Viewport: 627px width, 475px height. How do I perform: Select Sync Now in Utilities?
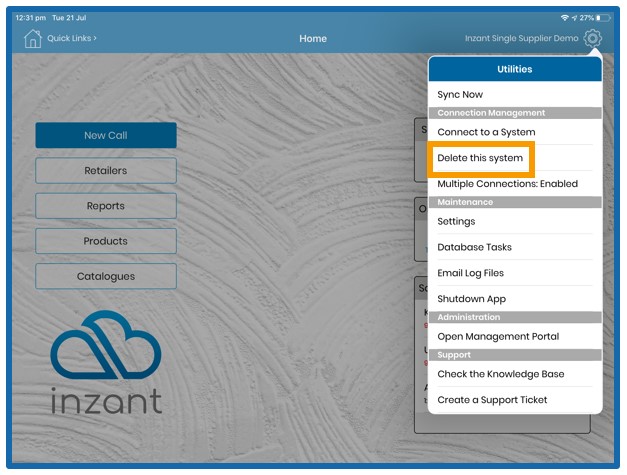[x=515, y=95]
